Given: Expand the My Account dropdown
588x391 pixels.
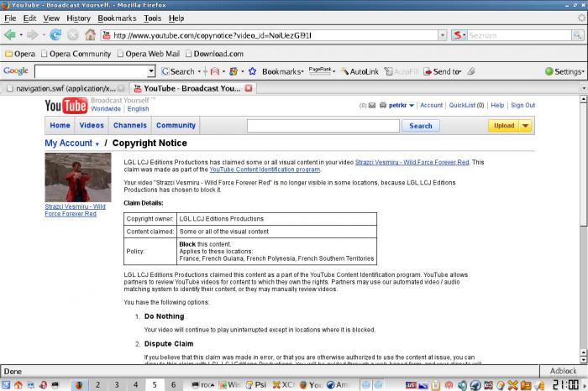Looking at the screenshot, I should pos(97,144).
